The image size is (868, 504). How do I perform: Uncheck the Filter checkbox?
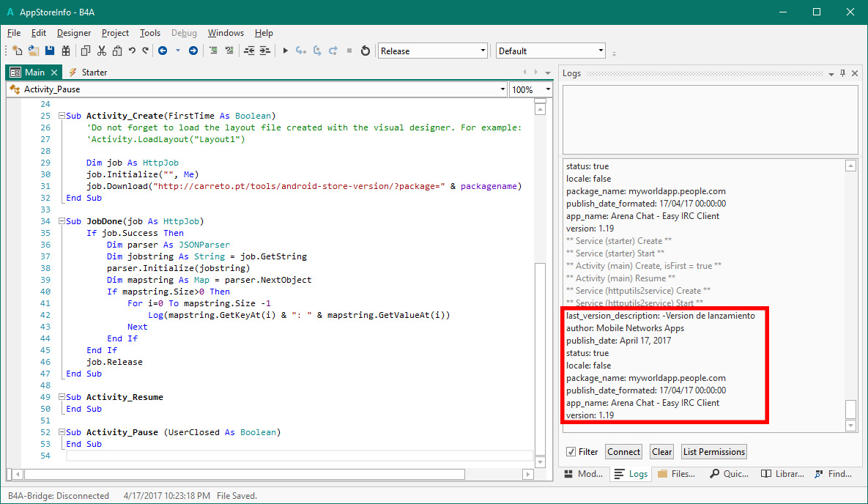click(x=571, y=452)
